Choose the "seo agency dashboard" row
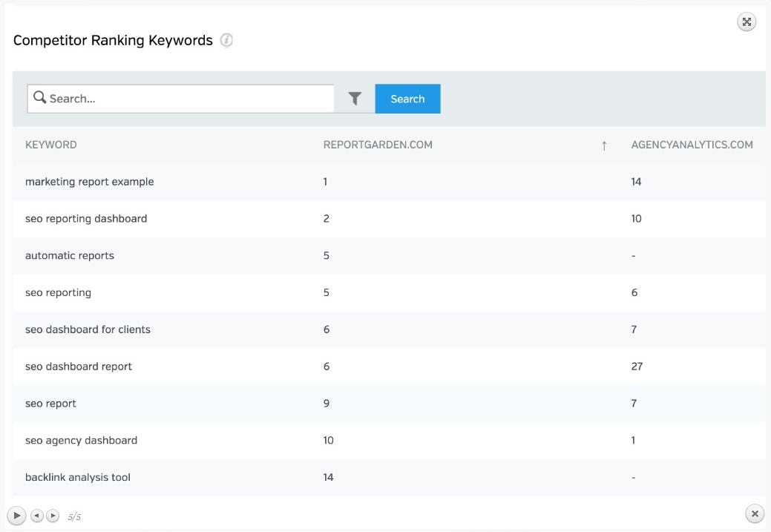This screenshot has height=532, width=771. click(x=82, y=441)
